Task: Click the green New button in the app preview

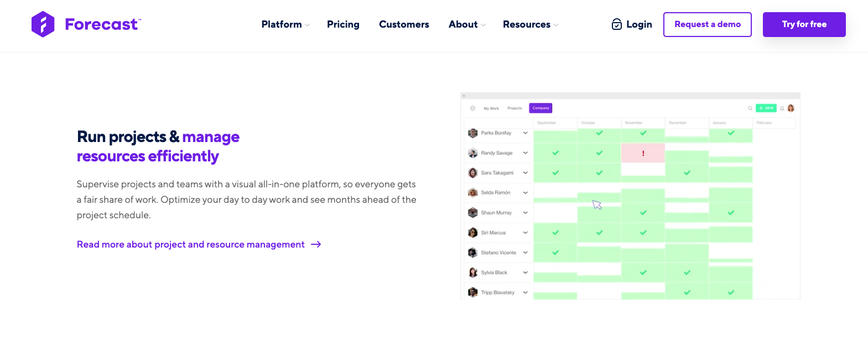Action: pos(766,108)
